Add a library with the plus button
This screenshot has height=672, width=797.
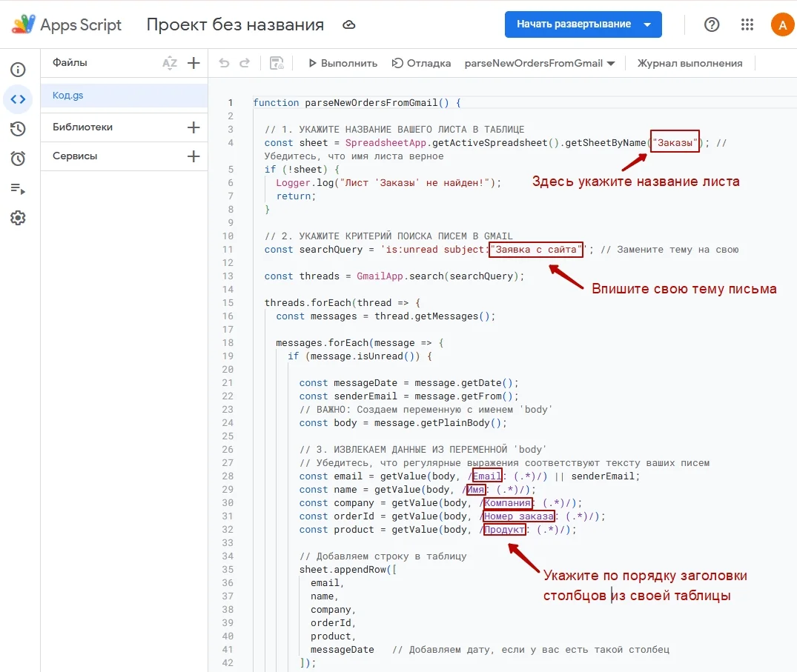[x=194, y=127]
